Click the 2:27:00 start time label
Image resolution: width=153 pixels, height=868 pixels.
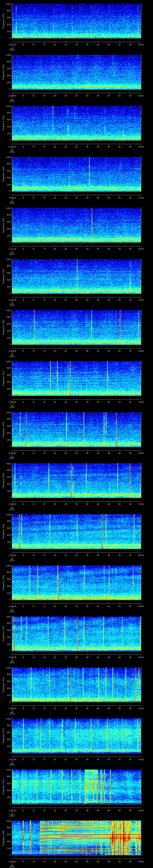coord(12,44)
